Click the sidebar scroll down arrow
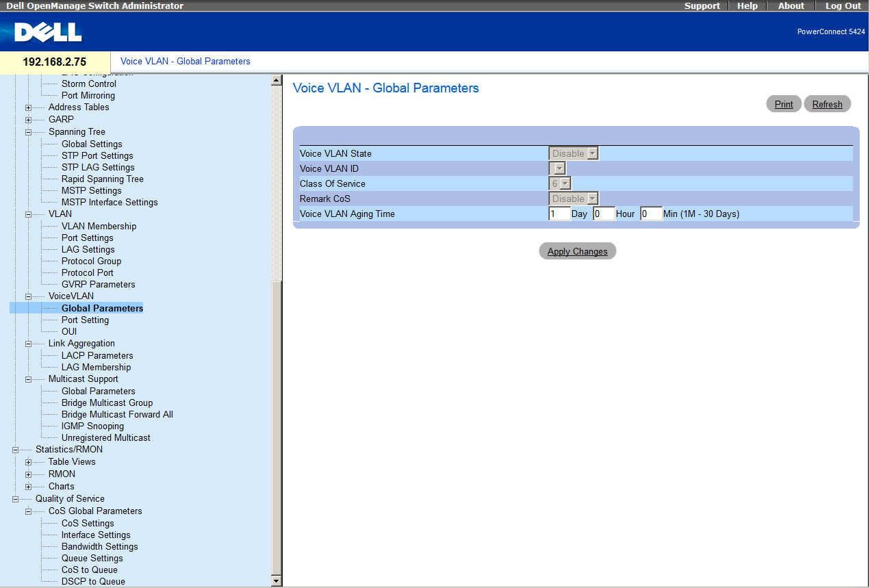The height and width of the screenshot is (588, 870). [277, 581]
